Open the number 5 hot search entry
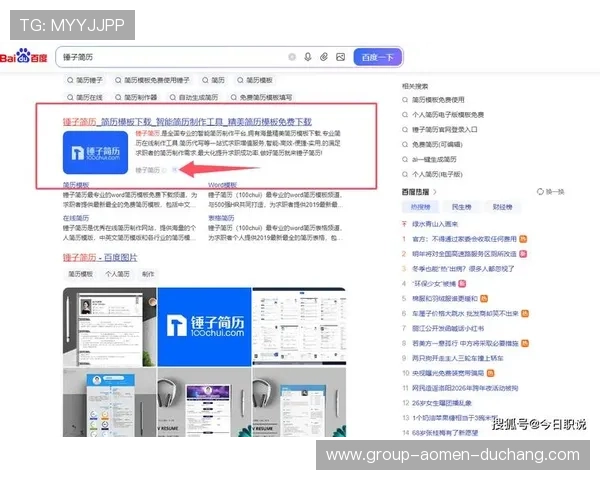The height and width of the screenshot is (480, 600). (445, 299)
